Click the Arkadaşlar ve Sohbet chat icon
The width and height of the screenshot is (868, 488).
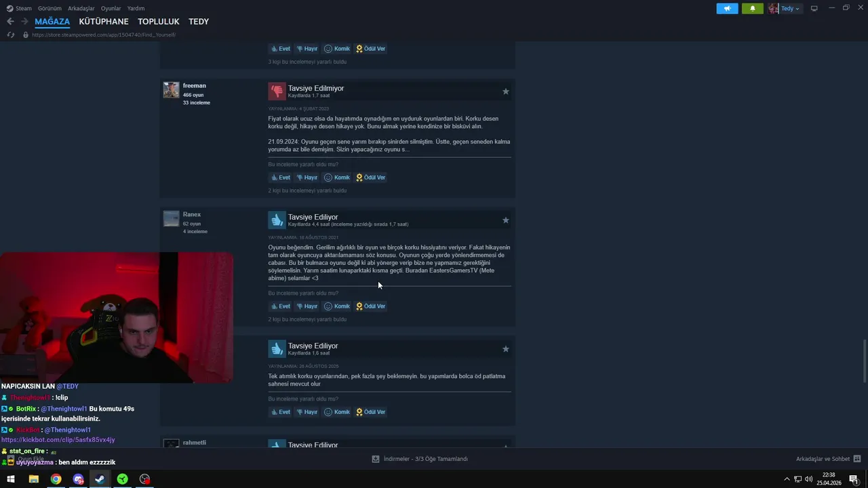(857, 459)
